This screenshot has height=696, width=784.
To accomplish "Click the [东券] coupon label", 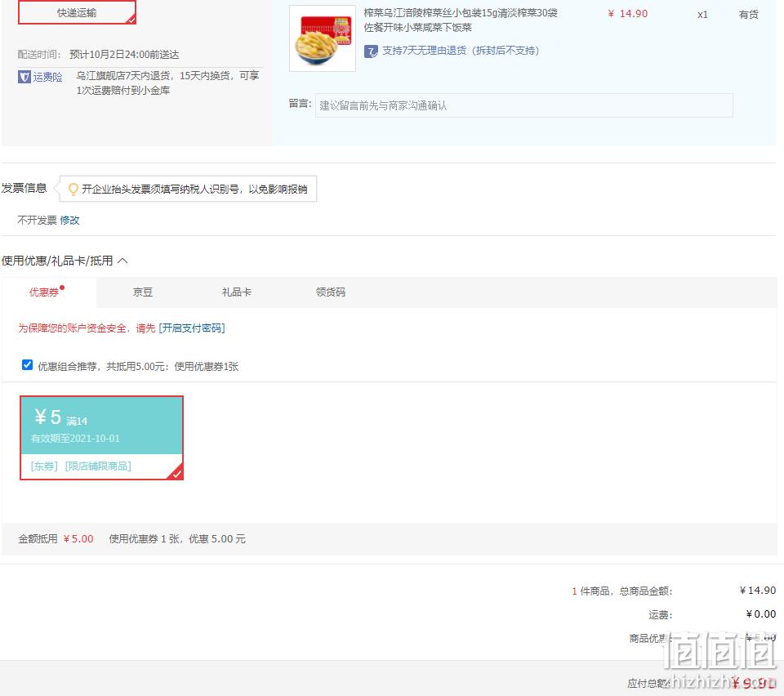I will tap(44, 466).
